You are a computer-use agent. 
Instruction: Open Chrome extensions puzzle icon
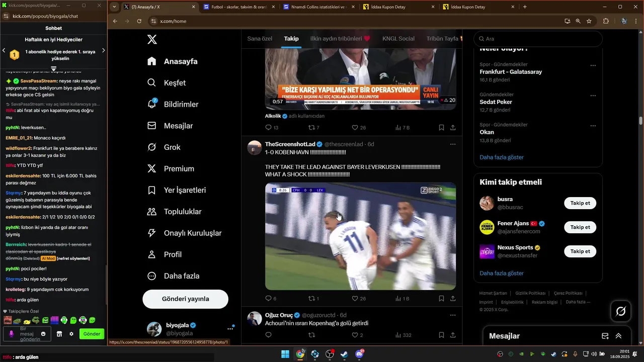tap(606, 21)
